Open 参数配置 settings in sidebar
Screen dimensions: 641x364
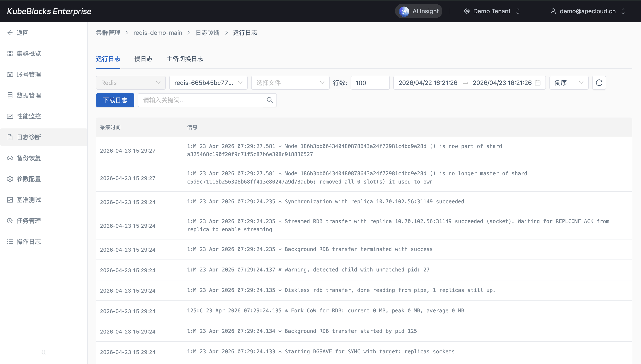29,179
